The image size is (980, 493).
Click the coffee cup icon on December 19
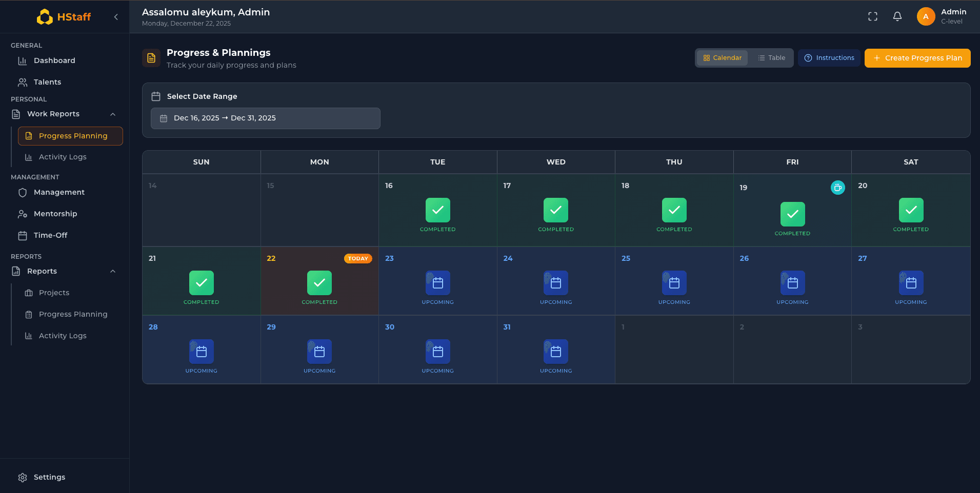coord(837,188)
